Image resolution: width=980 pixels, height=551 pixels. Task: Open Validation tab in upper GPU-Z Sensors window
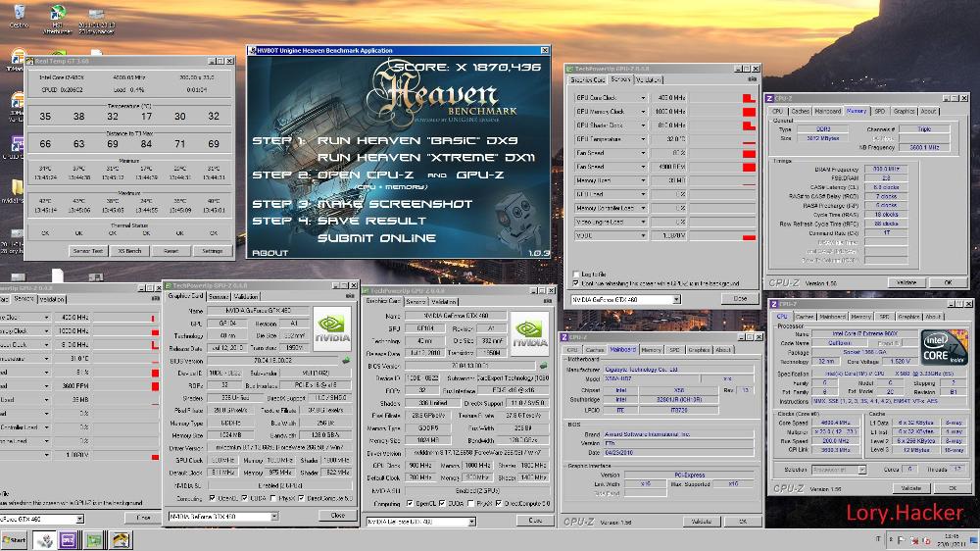(649, 79)
